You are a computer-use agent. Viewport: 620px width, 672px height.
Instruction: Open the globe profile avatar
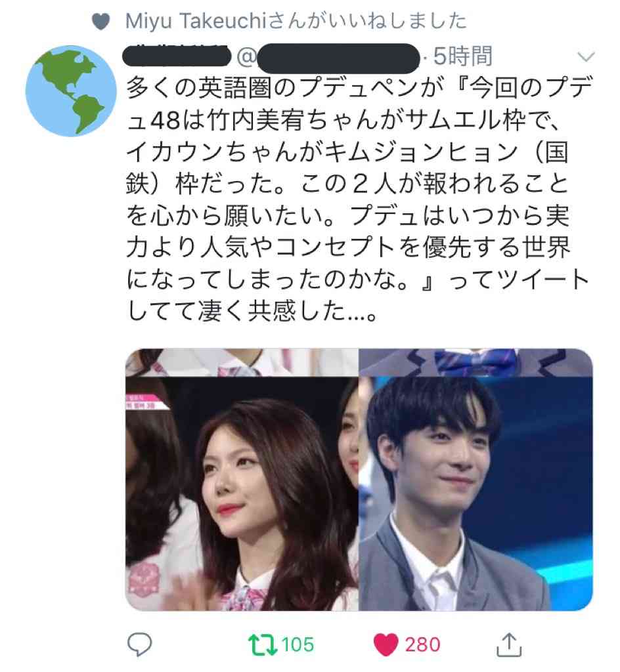tap(71, 91)
